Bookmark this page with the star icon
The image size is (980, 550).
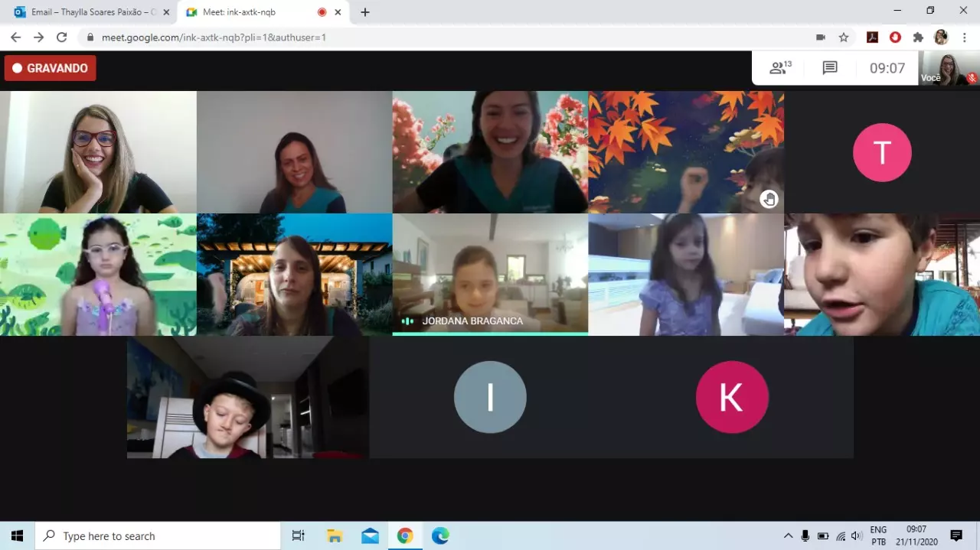pos(844,37)
